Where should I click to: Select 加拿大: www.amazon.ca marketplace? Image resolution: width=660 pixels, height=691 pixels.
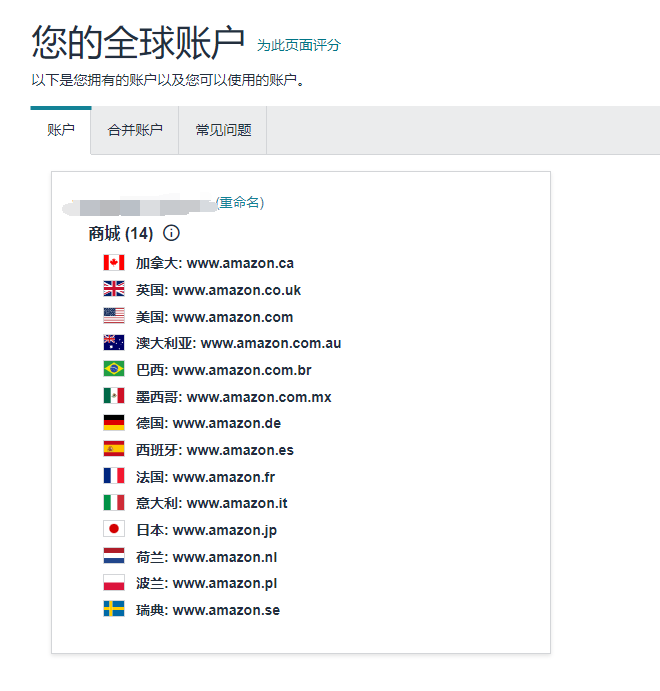215,263
